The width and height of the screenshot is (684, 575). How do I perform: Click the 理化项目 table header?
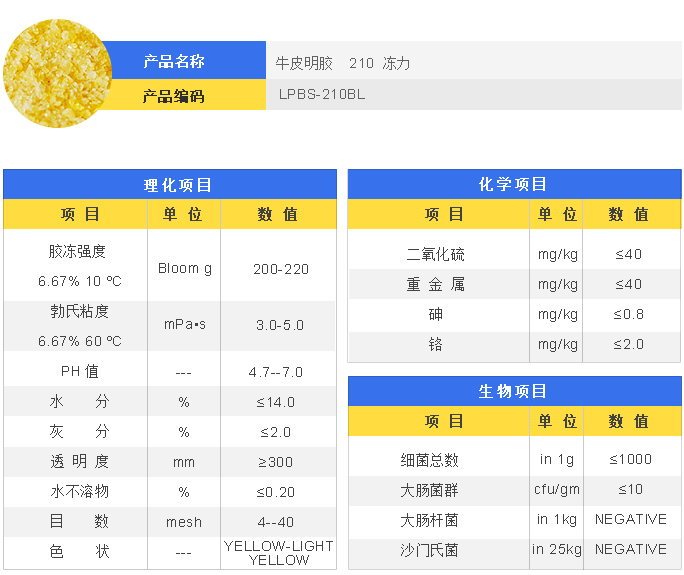pyautogui.click(x=170, y=185)
